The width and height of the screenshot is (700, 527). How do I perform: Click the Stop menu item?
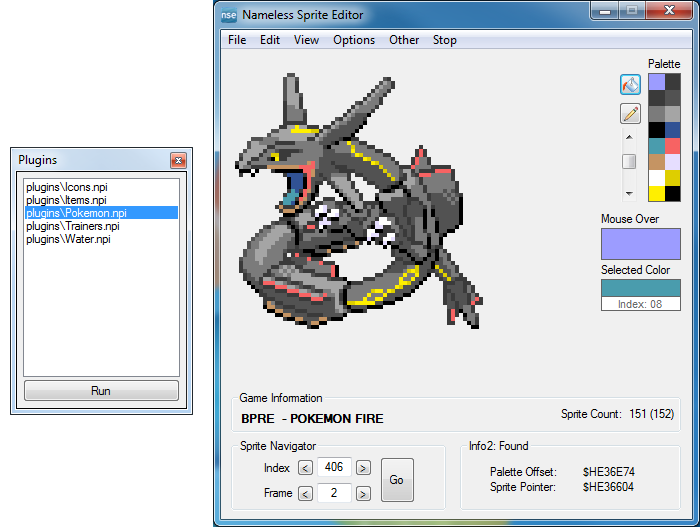tap(445, 40)
